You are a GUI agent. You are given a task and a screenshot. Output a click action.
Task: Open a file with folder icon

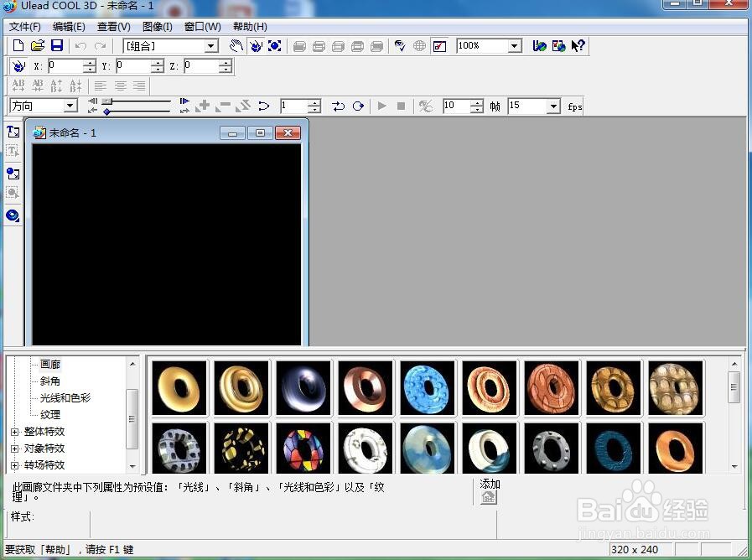click(x=38, y=46)
